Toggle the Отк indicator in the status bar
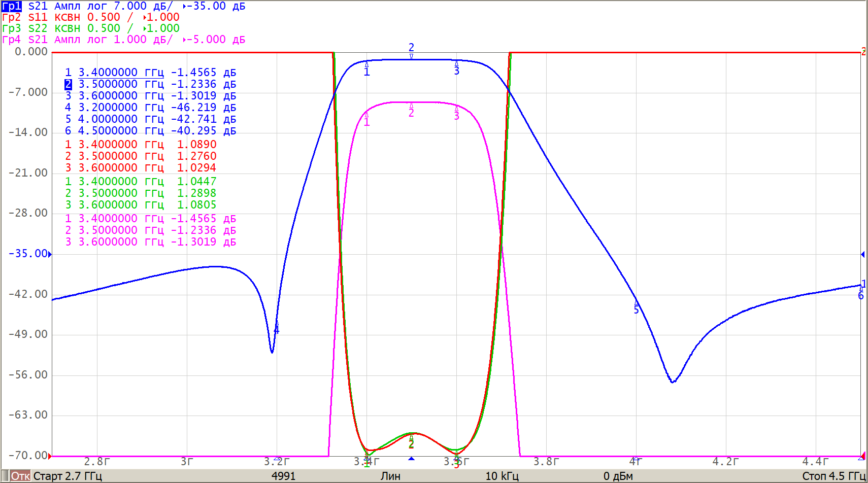This screenshot has width=868, height=483. tap(20, 476)
